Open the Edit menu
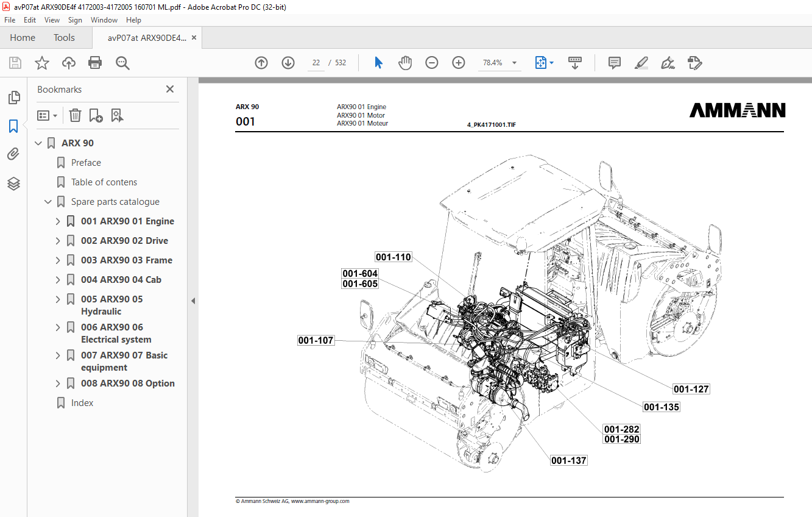This screenshot has width=812, height=517. tap(30, 20)
